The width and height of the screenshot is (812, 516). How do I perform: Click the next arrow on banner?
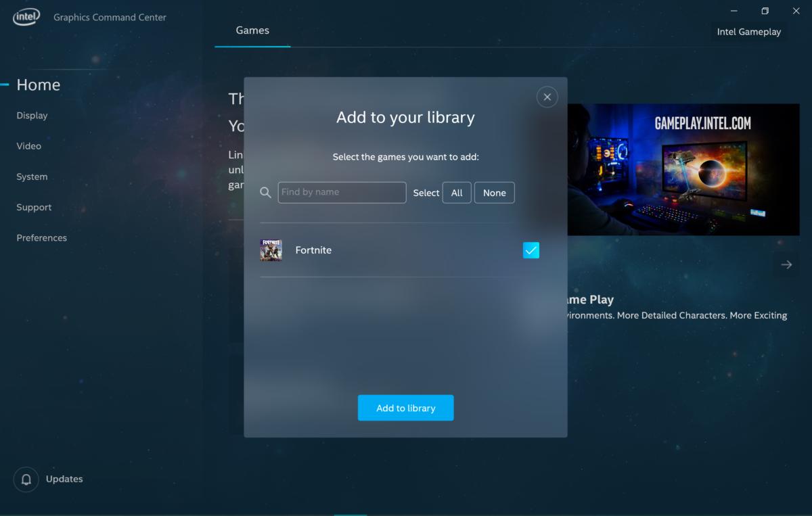point(786,264)
